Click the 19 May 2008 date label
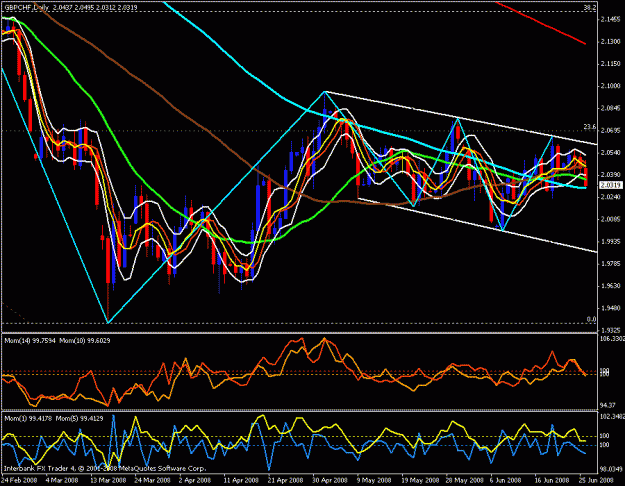This screenshot has width=625, height=486. tap(419, 480)
